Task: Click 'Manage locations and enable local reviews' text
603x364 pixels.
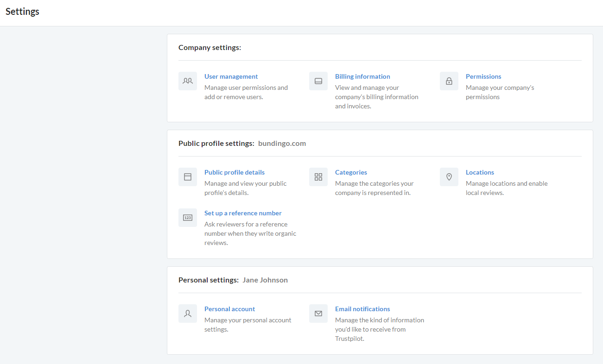Action: point(507,188)
